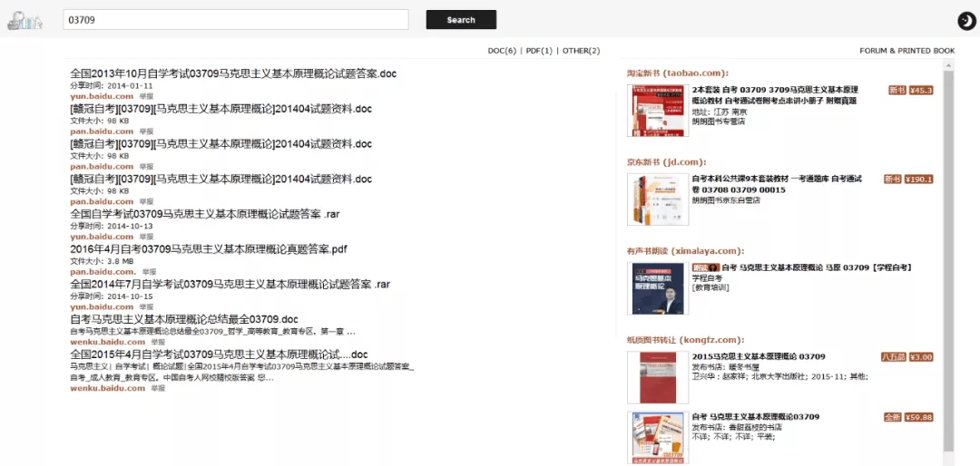
Task: Click the 分享时间: 2014-01-11 text
Action: point(112,85)
